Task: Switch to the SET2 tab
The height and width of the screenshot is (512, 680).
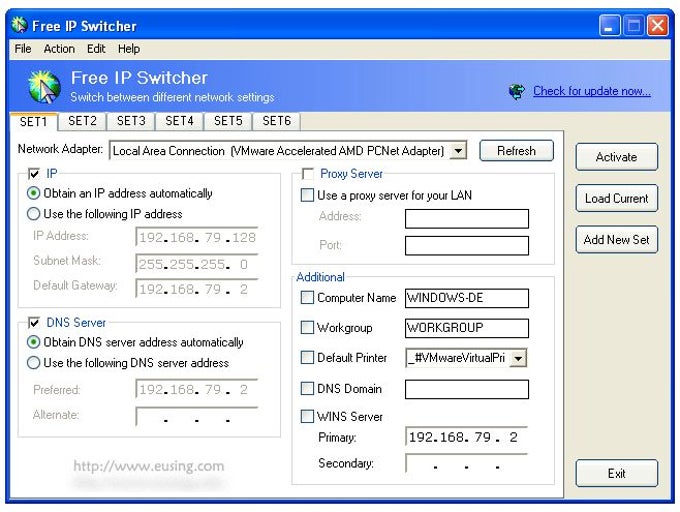Action: [x=82, y=121]
